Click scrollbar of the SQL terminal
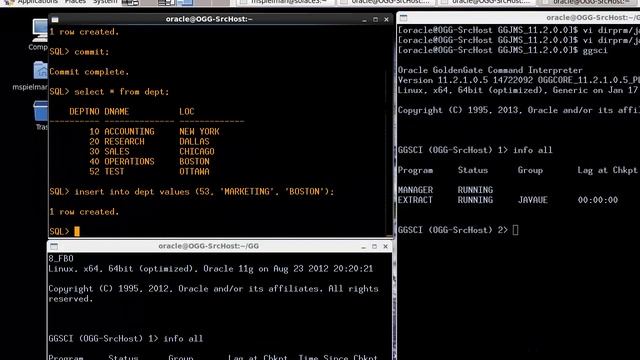Image resolution: width=640 pixels, height=360 pixels. [390, 131]
